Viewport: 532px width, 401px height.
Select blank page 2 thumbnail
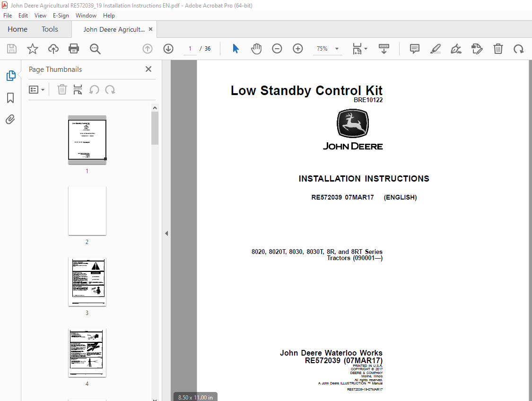click(87, 211)
